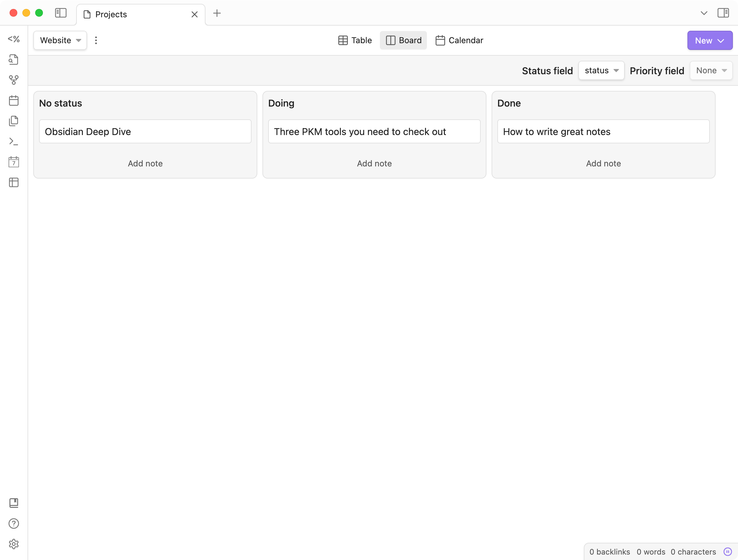Open the Priority field None dropdown
The image size is (738, 560).
[x=711, y=70]
